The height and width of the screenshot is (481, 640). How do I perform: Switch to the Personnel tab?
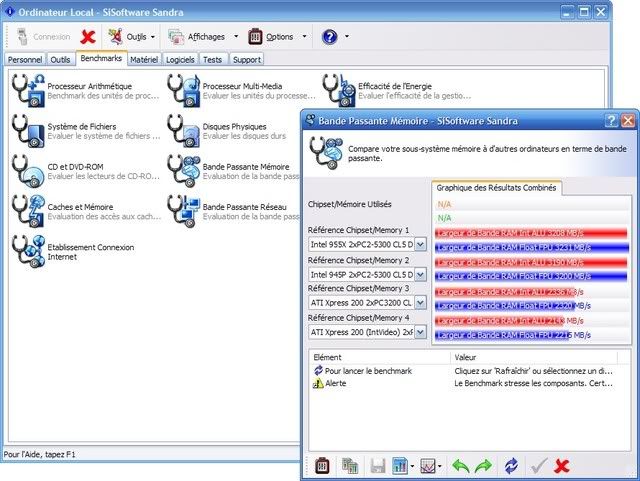(x=25, y=60)
